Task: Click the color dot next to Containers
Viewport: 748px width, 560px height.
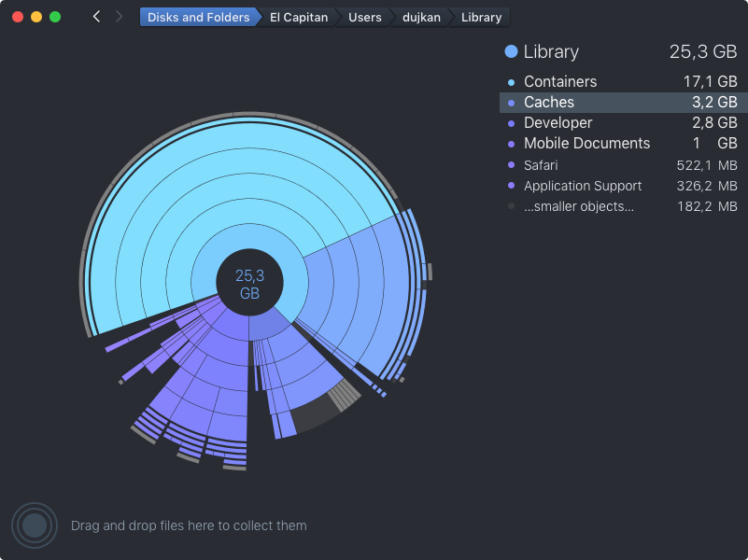Action: (x=511, y=82)
